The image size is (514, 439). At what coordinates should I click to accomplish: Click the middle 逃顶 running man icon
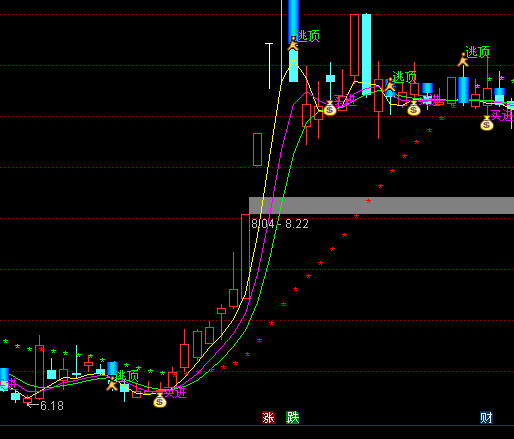(x=390, y=85)
